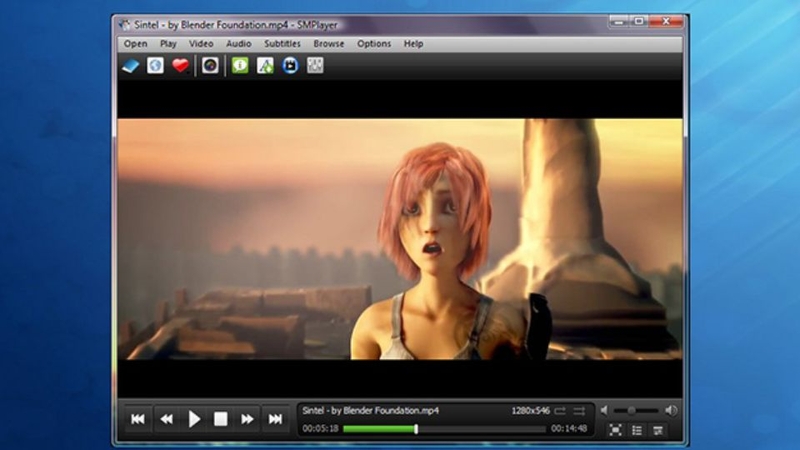
Task: Skip to next track
Action: (275, 419)
